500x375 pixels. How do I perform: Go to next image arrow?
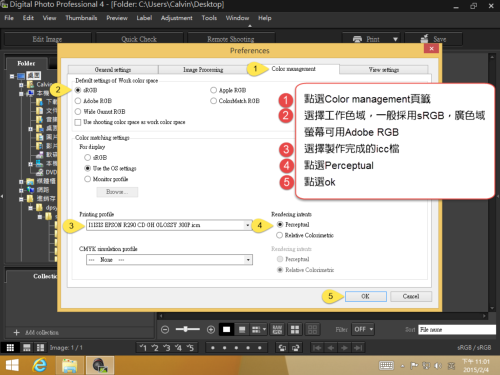[344, 348]
